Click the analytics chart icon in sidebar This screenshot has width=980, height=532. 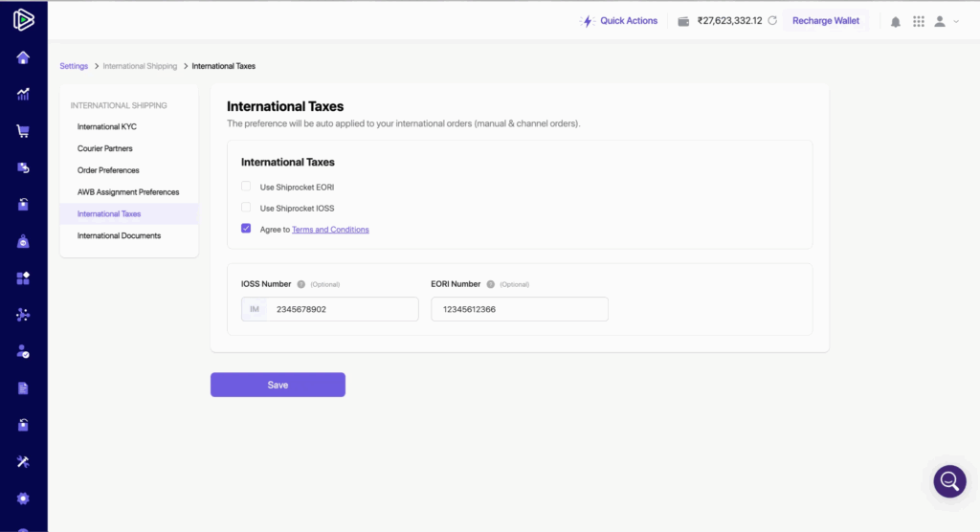point(23,94)
